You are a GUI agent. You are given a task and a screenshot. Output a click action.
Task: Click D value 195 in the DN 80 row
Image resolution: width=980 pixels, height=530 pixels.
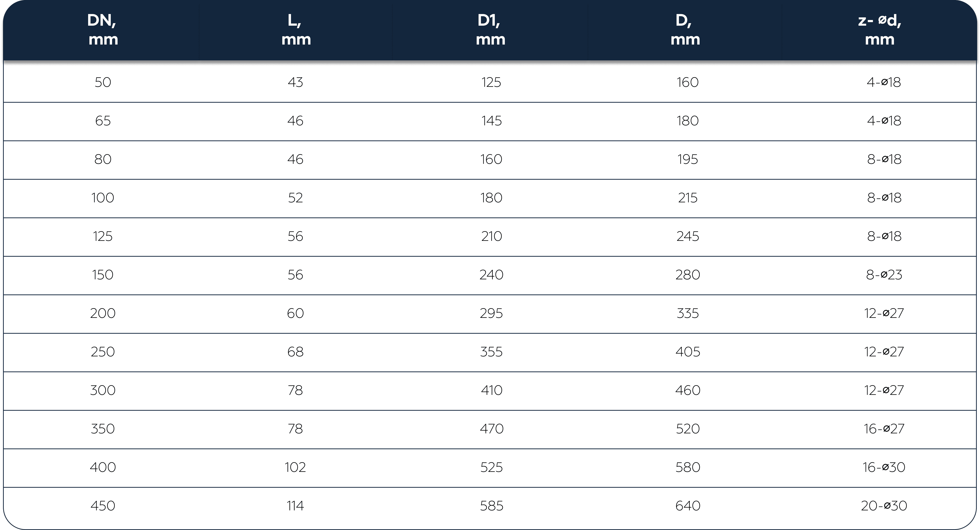coord(687,159)
